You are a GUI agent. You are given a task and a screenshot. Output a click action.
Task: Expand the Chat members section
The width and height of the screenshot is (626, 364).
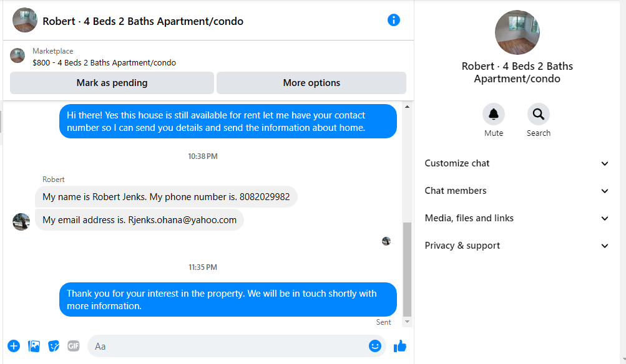click(517, 191)
